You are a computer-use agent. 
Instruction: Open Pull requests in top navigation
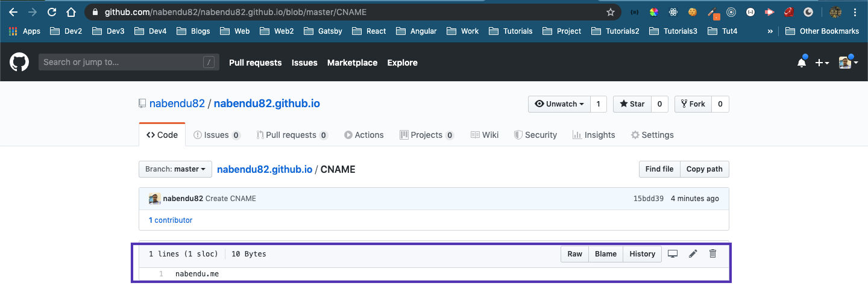point(256,63)
